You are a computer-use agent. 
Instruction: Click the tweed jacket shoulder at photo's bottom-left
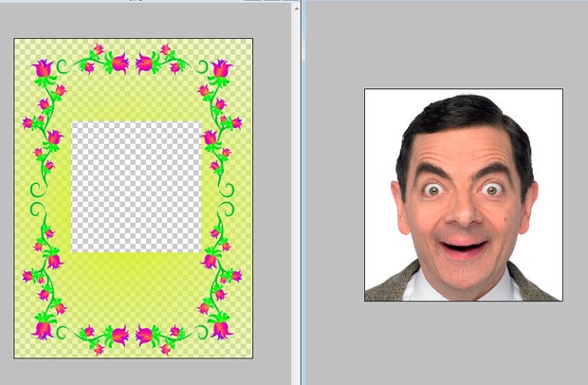(x=387, y=286)
